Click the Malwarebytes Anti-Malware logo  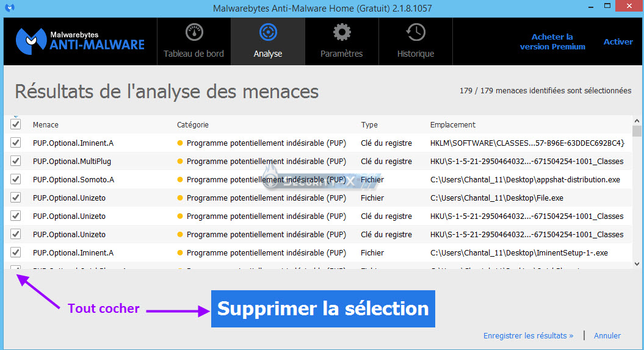click(80, 41)
